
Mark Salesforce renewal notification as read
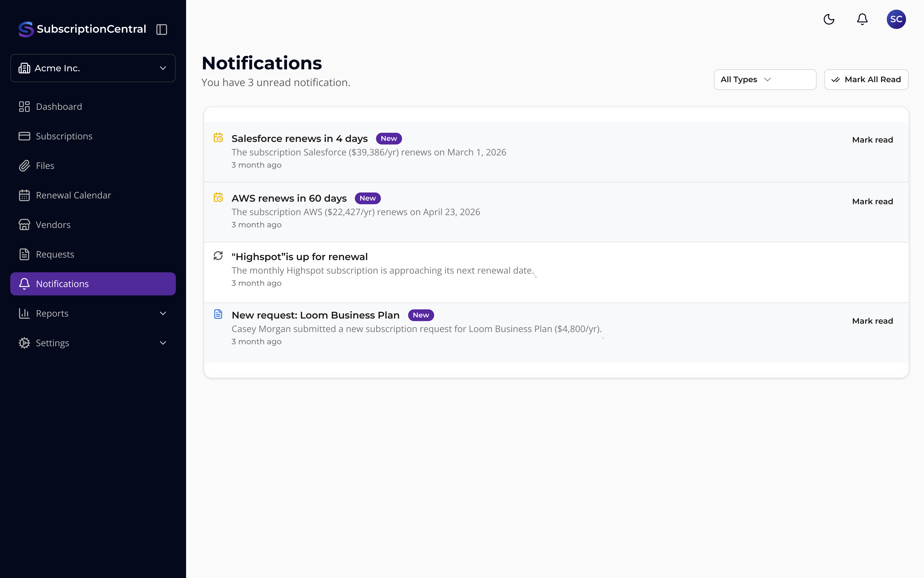[872, 140]
